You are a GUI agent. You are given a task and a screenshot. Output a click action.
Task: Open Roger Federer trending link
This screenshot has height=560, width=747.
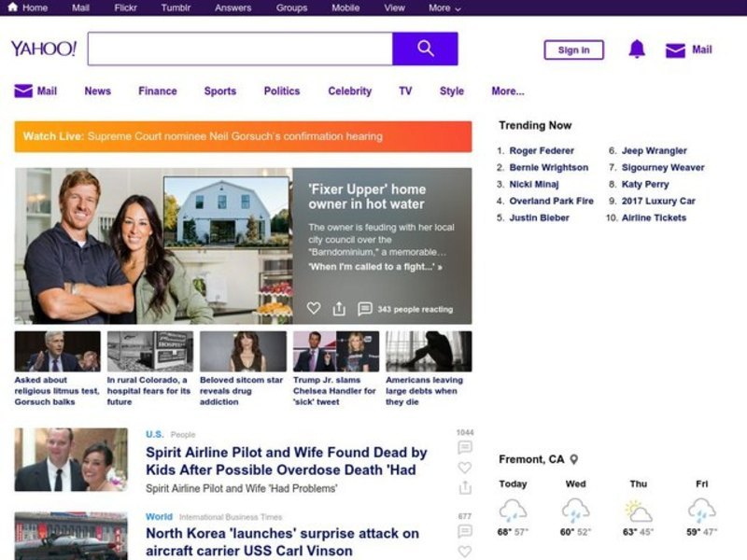point(542,150)
